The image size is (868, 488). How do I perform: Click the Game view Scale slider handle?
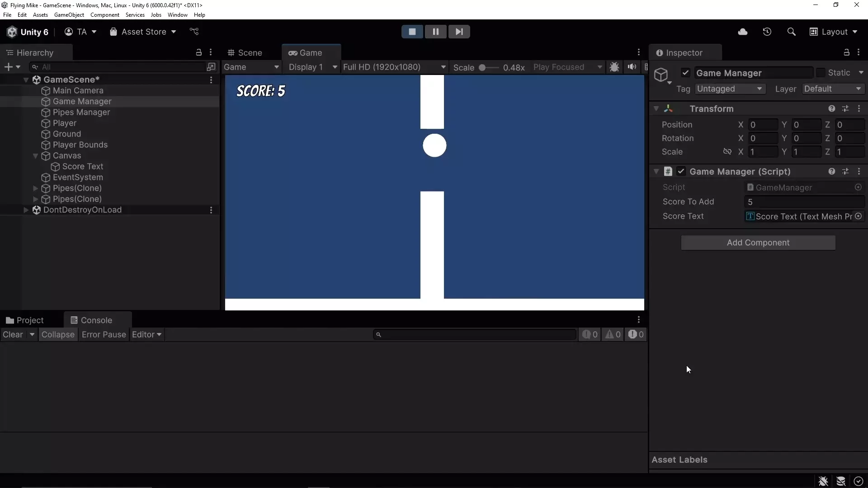tap(482, 67)
